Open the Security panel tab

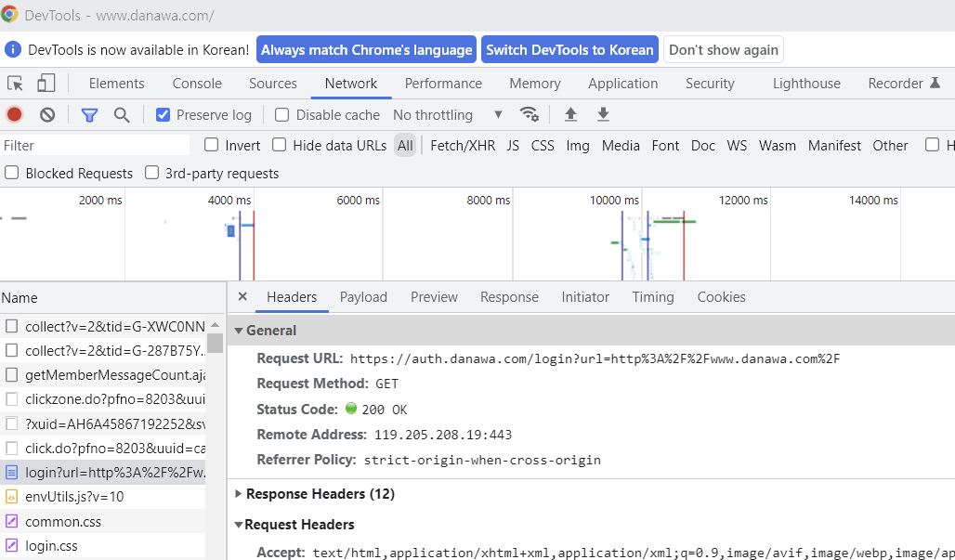tap(710, 84)
